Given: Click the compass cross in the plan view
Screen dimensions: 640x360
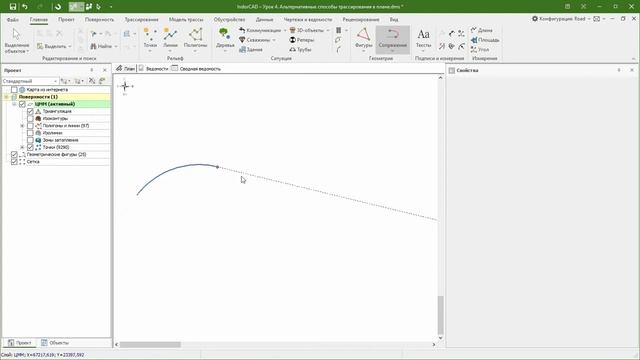Looking at the screenshot, I should 125,86.
